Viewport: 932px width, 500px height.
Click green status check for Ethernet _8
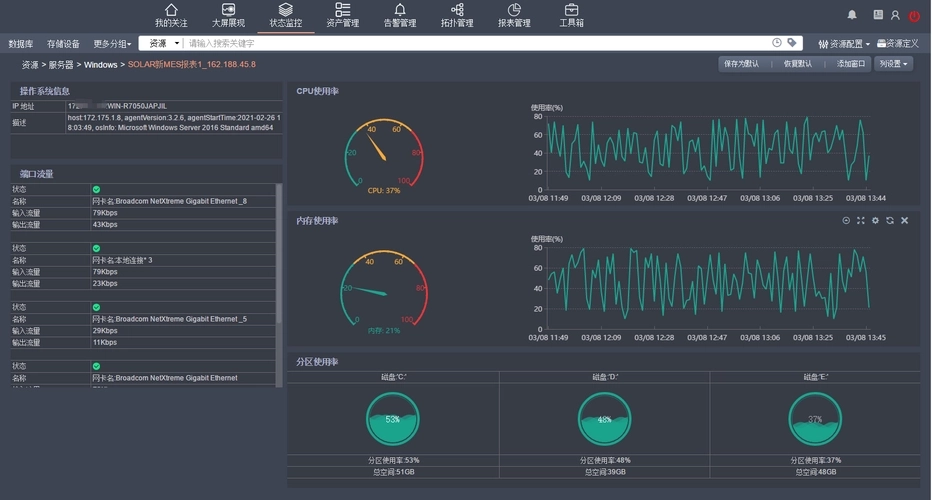[x=96, y=189]
